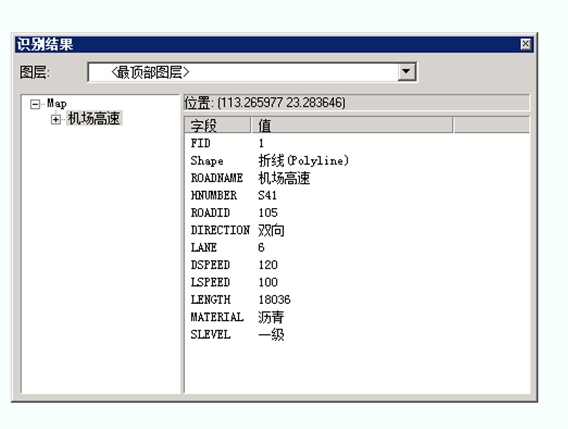Screen dimensions: 568x429
Task: Select the LENGTH value 18036
Action: point(275,300)
